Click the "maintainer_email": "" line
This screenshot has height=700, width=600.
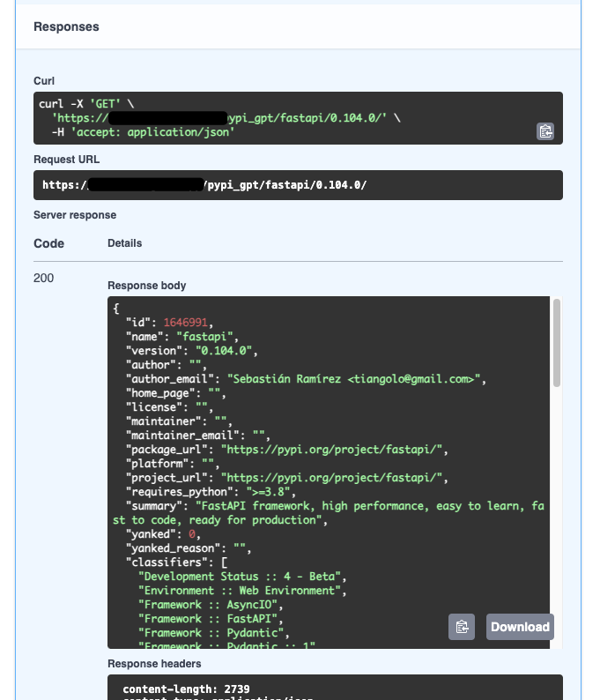tap(197, 436)
